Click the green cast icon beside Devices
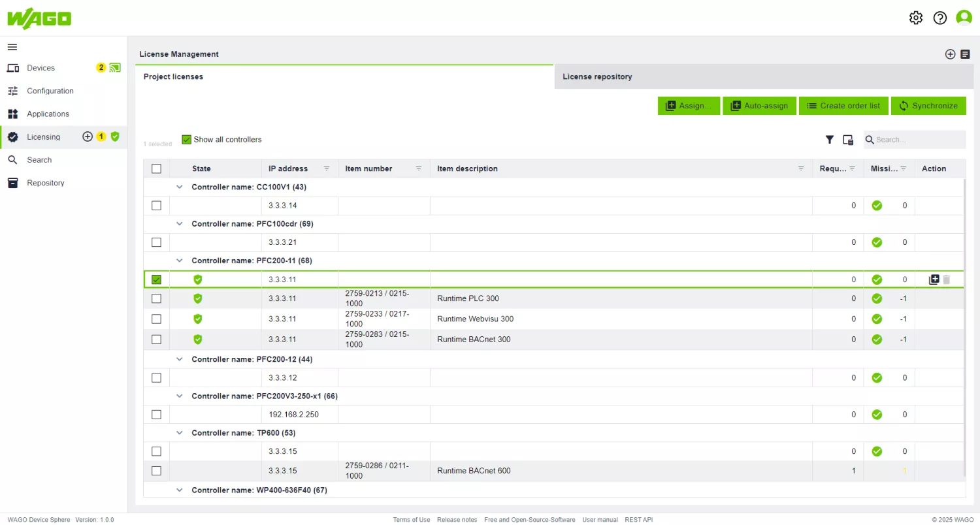The height and width of the screenshot is (525, 980). pos(116,67)
